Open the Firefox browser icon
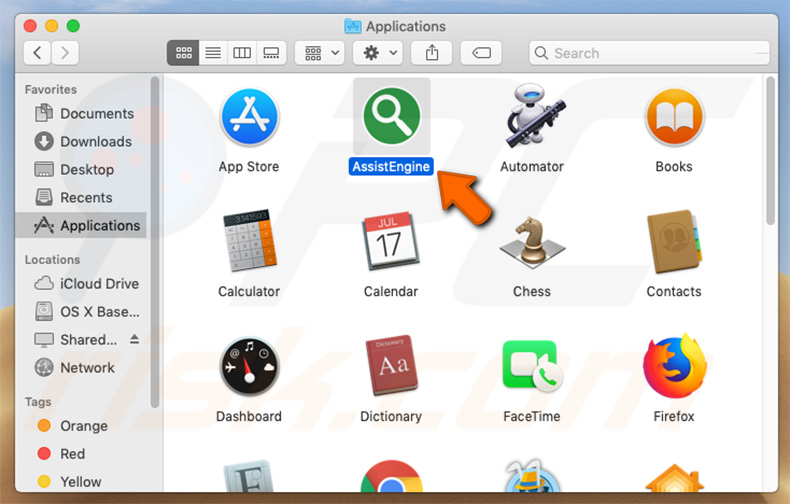790x504 pixels. 674,365
